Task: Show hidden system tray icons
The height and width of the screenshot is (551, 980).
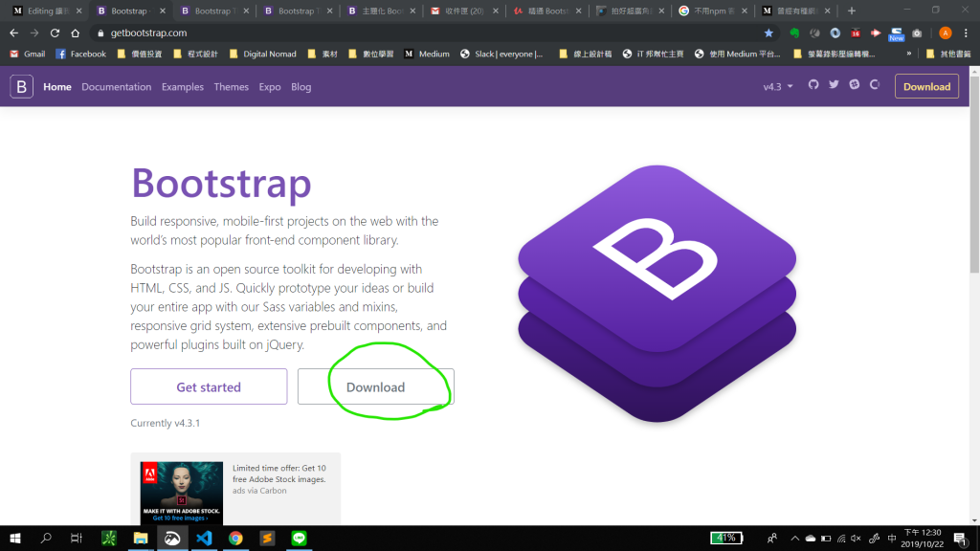Action: pos(795,539)
